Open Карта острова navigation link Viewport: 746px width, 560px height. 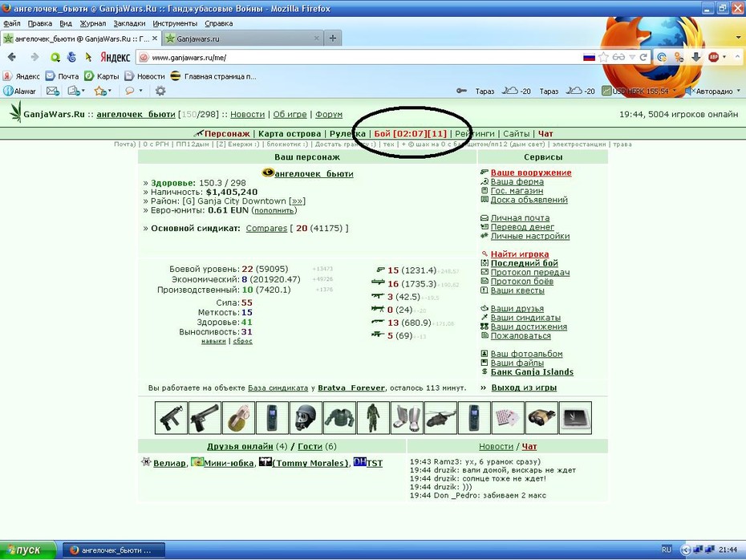[x=290, y=134]
